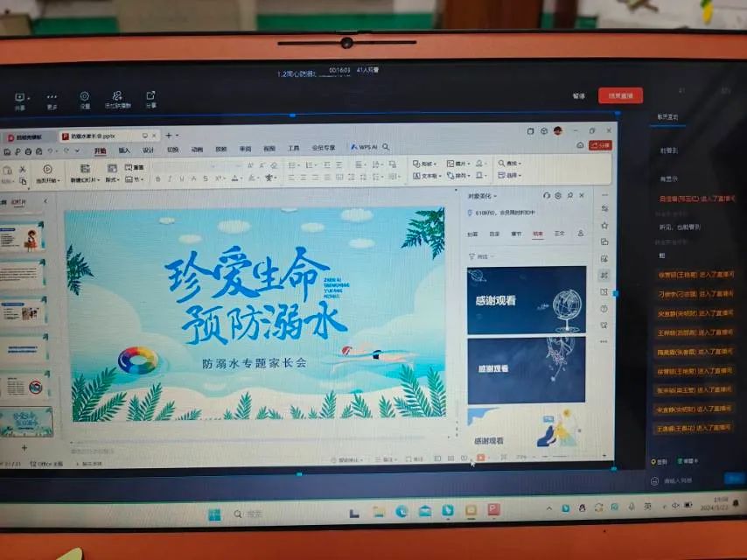
Task: Click the new slide icon
Action: (85, 169)
